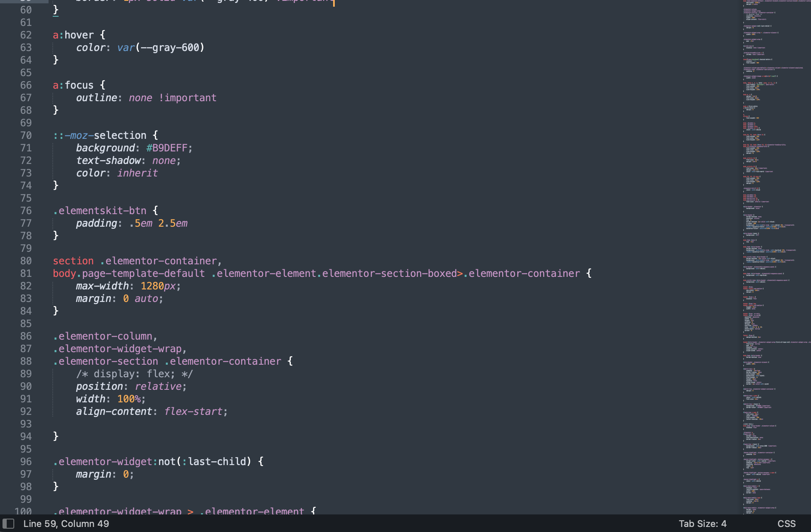Toggle the side bar icon in status bar
The height and width of the screenshot is (532, 811).
(8, 524)
